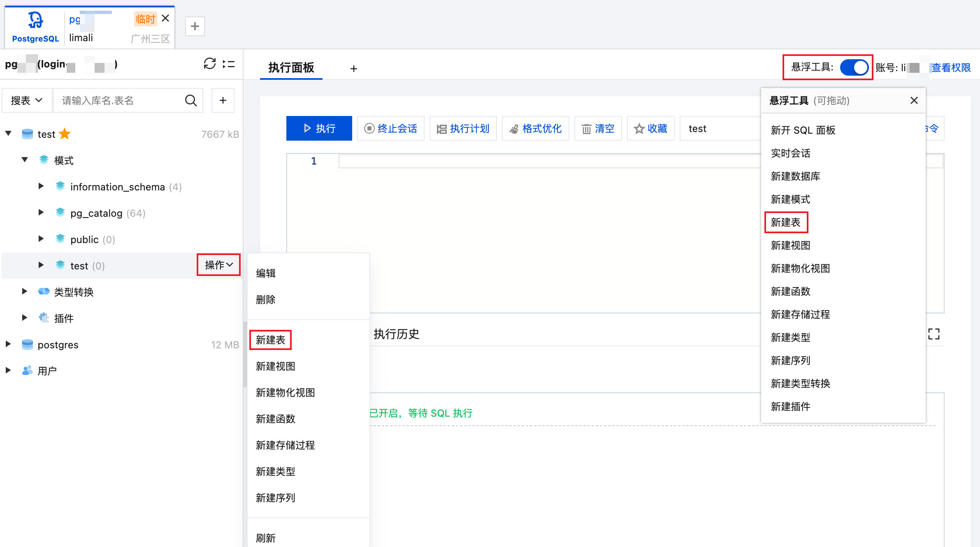The width and height of the screenshot is (980, 547).
Task: Click the 格式优化 toolbar button
Action: pyautogui.click(x=535, y=129)
